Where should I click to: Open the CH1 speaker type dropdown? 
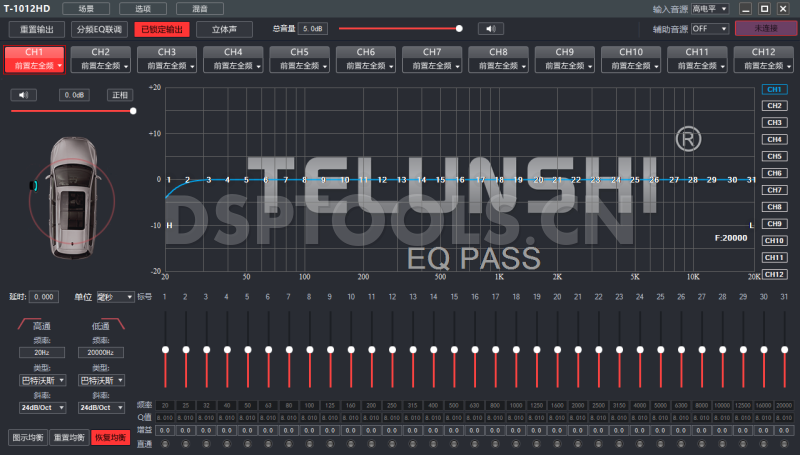[34, 66]
